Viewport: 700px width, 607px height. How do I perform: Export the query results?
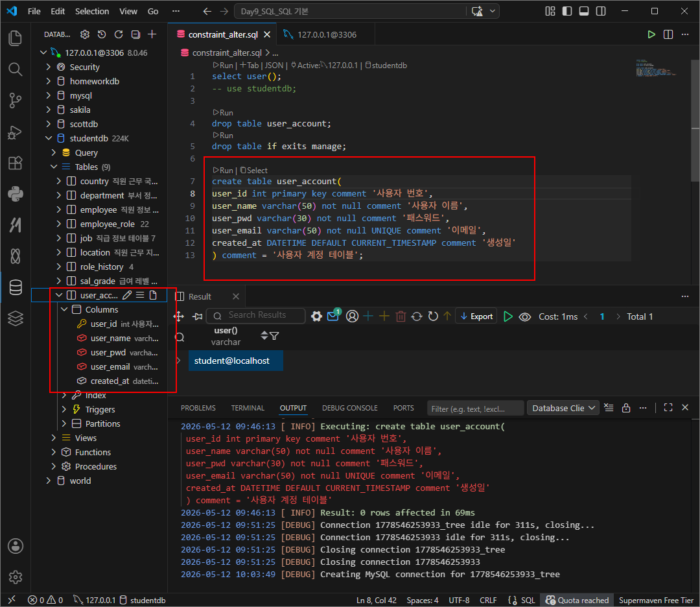(476, 316)
